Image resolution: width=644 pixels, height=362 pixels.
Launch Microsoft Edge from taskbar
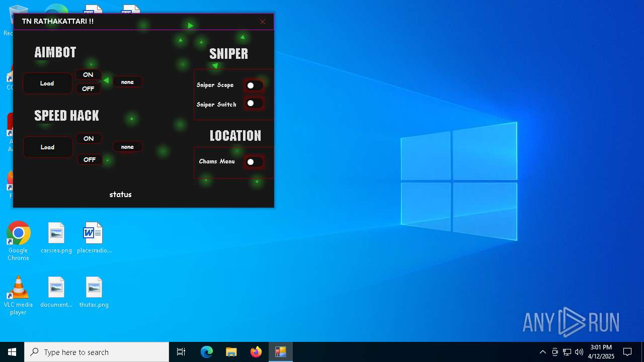click(x=207, y=352)
